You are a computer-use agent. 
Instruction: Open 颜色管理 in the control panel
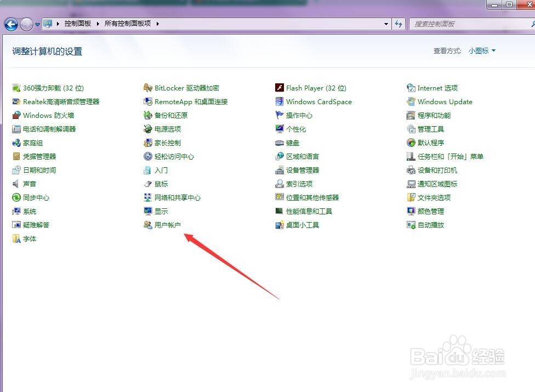430,211
